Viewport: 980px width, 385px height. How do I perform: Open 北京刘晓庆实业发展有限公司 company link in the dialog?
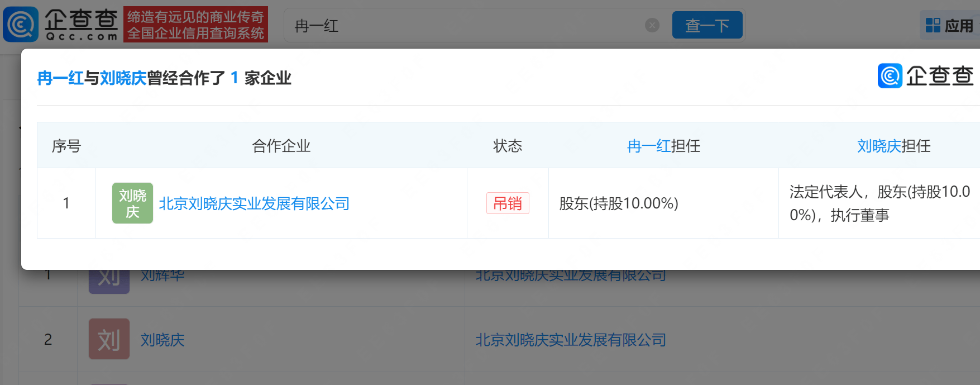point(254,203)
